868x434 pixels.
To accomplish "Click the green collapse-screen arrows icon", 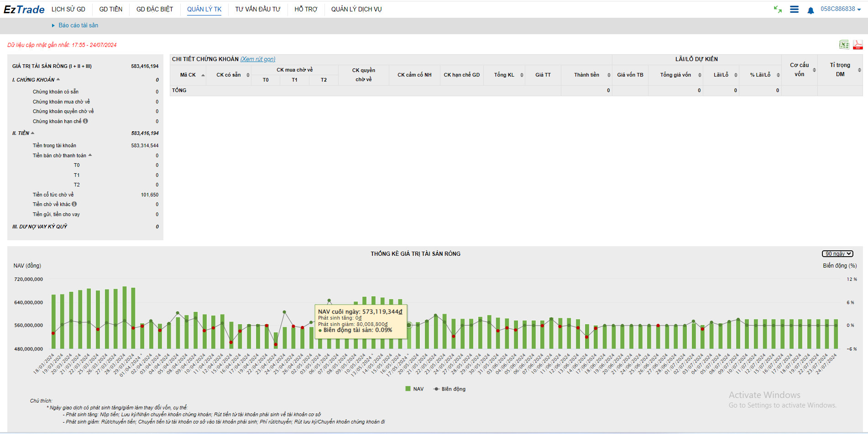I will tap(778, 9).
